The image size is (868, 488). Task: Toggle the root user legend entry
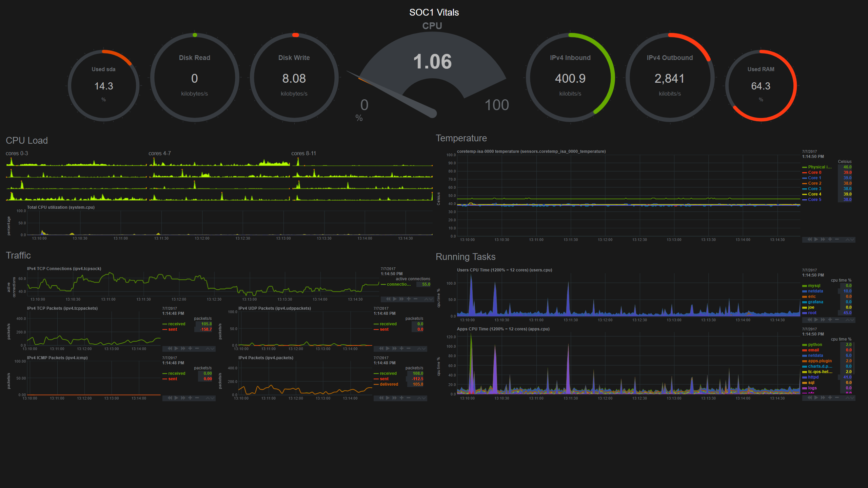tap(812, 313)
